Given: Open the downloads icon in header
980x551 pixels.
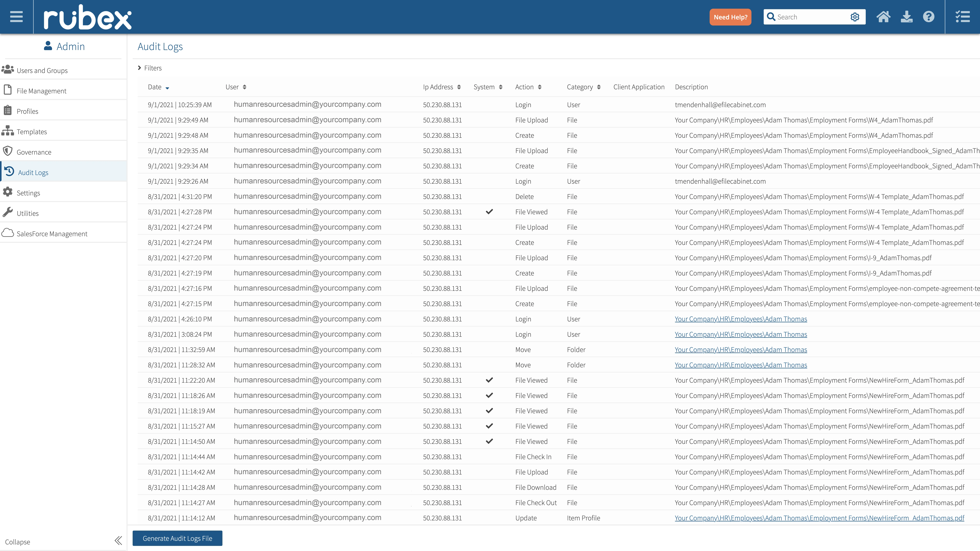Looking at the screenshot, I should [x=907, y=17].
